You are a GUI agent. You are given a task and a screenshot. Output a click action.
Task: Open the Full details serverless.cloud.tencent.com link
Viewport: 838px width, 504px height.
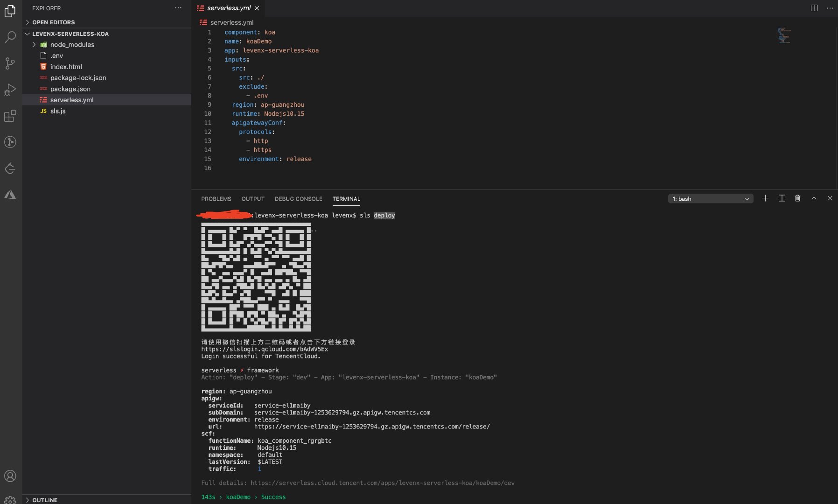pos(382,483)
